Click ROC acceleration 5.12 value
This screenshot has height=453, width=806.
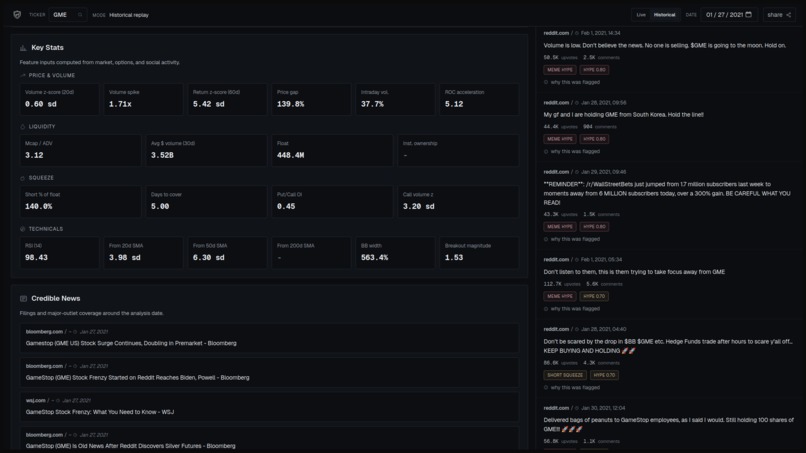(454, 104)
